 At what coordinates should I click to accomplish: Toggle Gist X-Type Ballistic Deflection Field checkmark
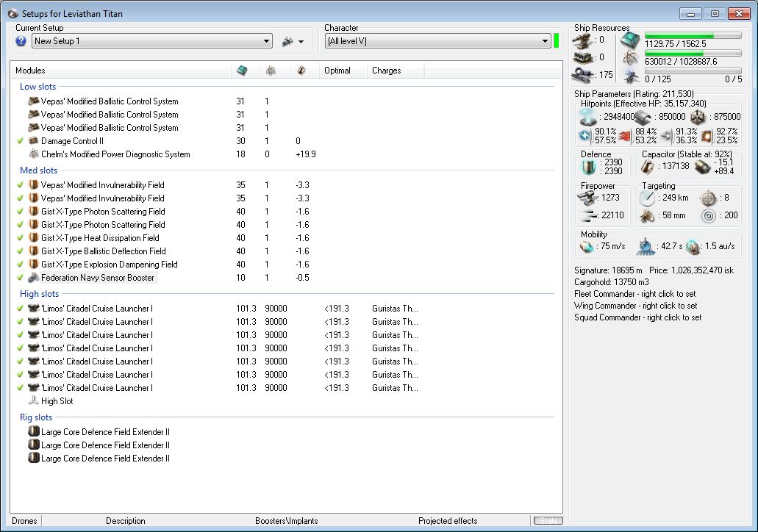click(21, 251)
